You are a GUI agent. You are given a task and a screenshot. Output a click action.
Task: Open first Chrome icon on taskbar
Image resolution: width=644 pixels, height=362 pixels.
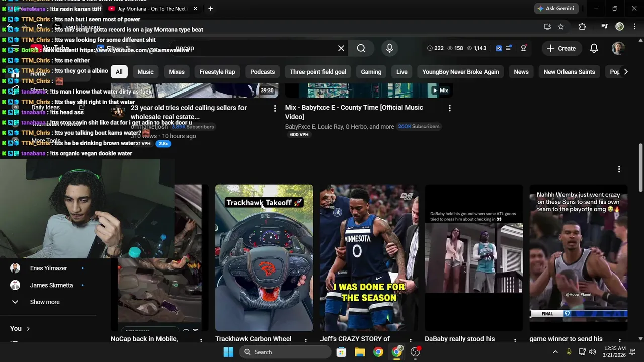(378, 352)
